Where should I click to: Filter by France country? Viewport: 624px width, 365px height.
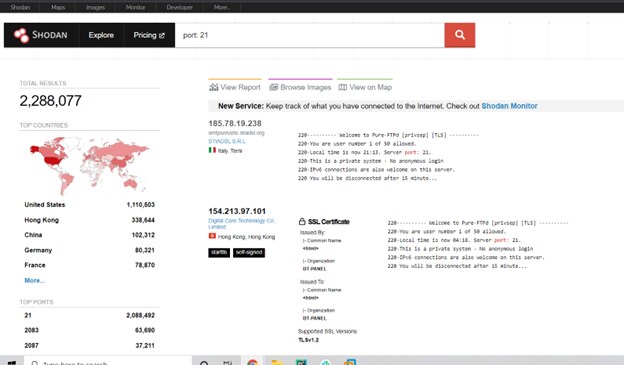tap(35, 265)
